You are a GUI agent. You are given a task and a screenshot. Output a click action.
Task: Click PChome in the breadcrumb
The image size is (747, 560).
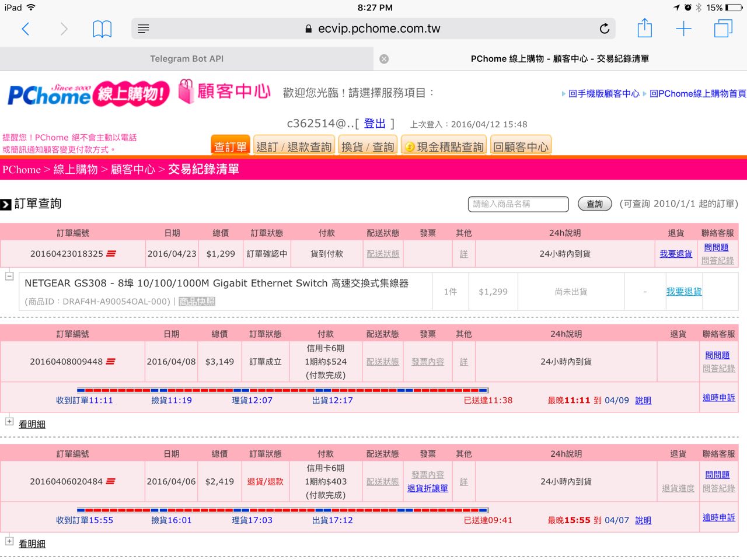coord(22,170)
